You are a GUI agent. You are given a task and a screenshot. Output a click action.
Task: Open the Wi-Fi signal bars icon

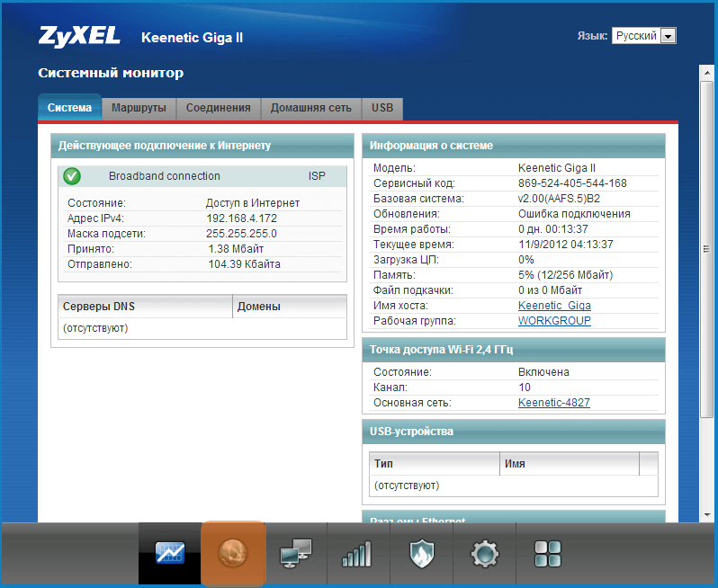coord(357,554)
